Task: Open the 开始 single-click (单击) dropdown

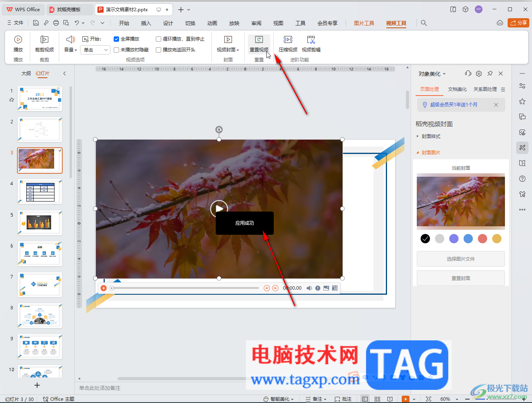Action: [95, 50]
